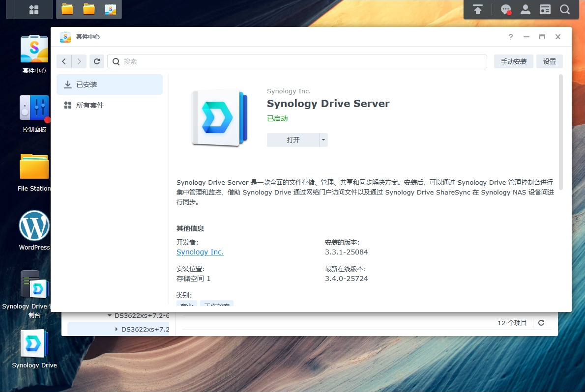Go forward in Package Center
The image size is (585, 392).
[79, 61]
